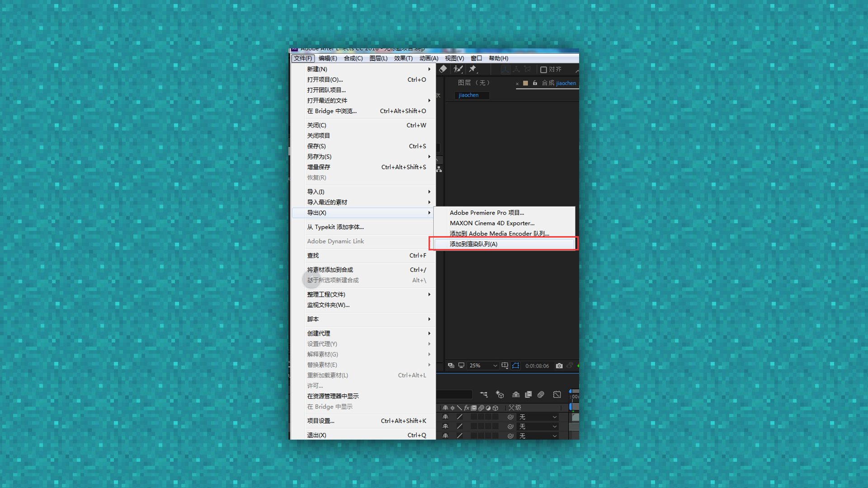Switch to local axis mode
The height and width of the screenshot is (488, 868).
505,69
